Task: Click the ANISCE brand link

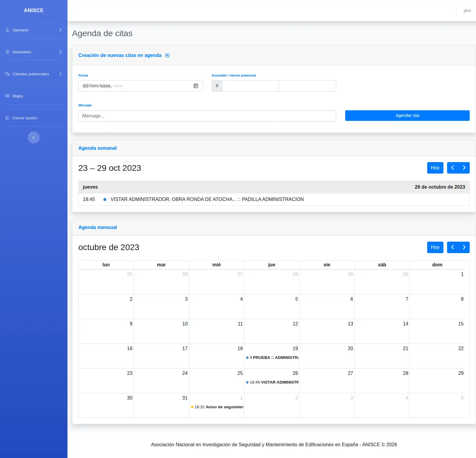Action: (34, 10)
